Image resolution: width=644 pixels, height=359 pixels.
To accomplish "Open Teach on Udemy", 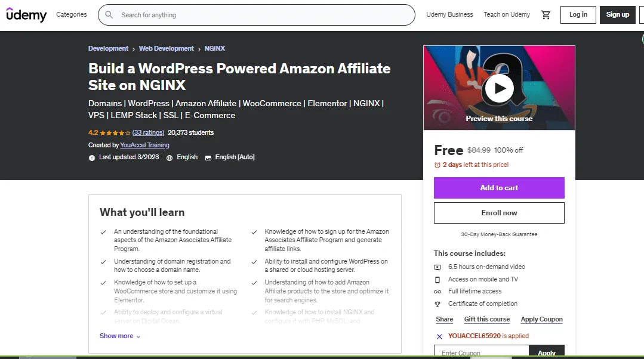I will pos(506,14).
